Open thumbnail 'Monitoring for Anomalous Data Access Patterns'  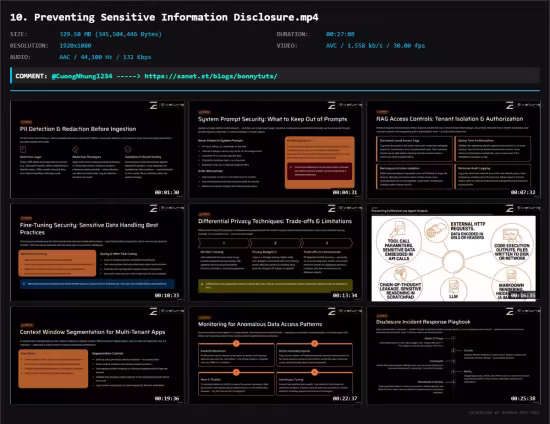[275, 355]
